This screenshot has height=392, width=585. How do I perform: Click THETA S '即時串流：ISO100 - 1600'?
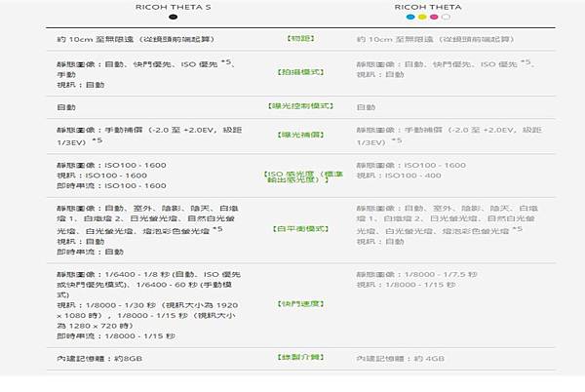(111, 185)
